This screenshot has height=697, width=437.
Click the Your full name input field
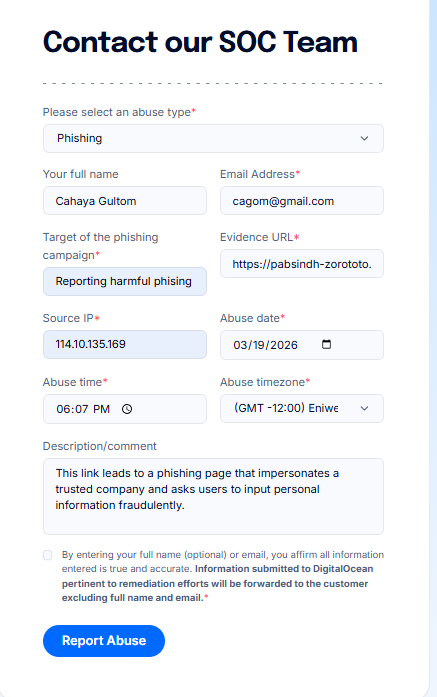pyautogui.click(x=125, y=201)
